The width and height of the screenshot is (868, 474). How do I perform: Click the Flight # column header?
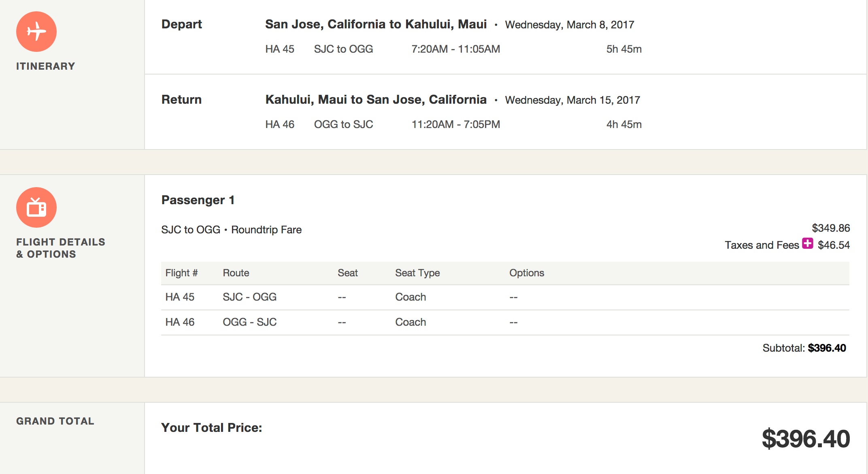pos(181,273)
